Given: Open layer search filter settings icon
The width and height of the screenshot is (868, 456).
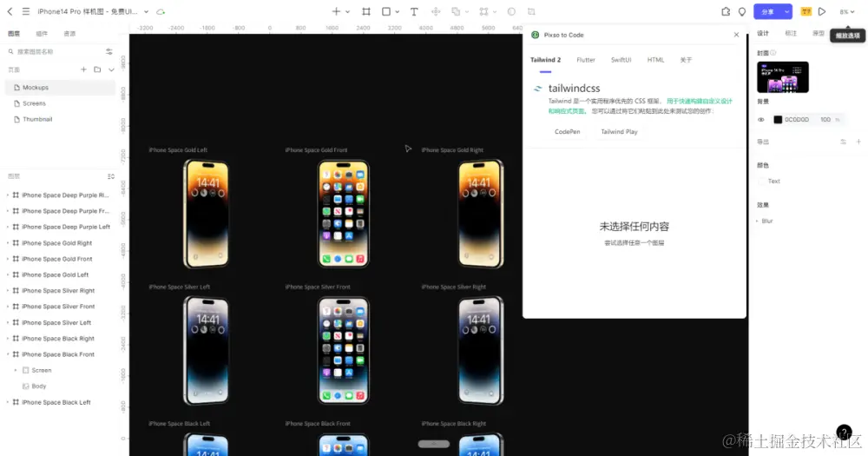Looking at the screenshot, I should [109, 51].
